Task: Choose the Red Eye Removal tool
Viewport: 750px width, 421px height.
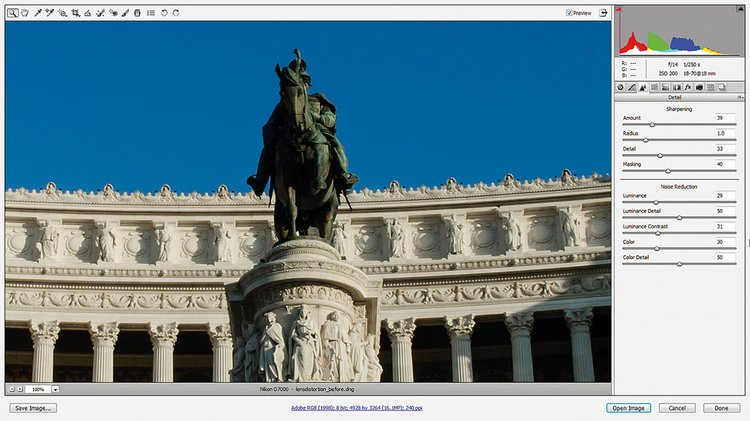Action: (113, 13)
